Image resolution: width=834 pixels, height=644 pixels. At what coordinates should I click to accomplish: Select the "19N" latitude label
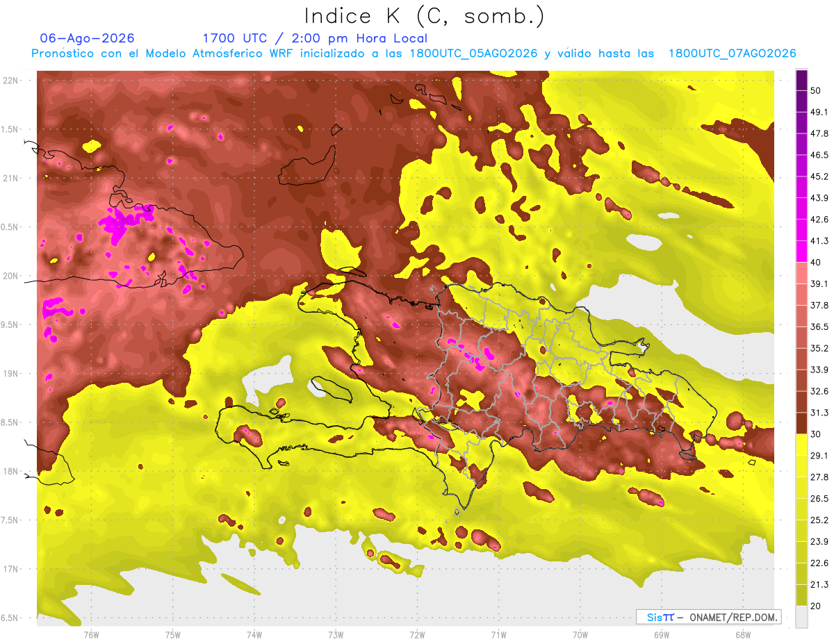[x=11, y=374]
